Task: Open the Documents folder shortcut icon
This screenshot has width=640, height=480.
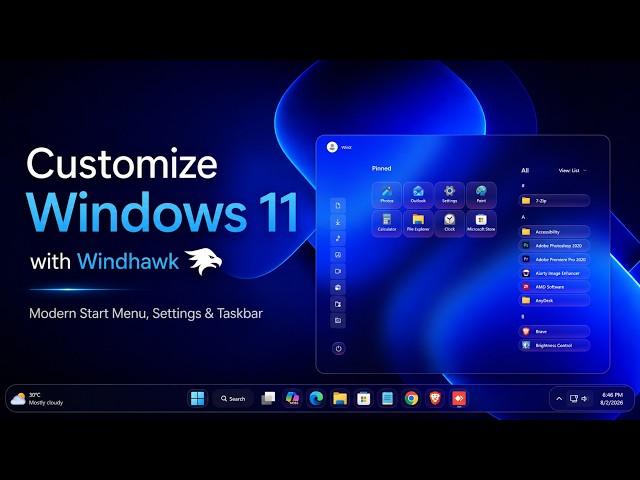Action: coord(338,206)
